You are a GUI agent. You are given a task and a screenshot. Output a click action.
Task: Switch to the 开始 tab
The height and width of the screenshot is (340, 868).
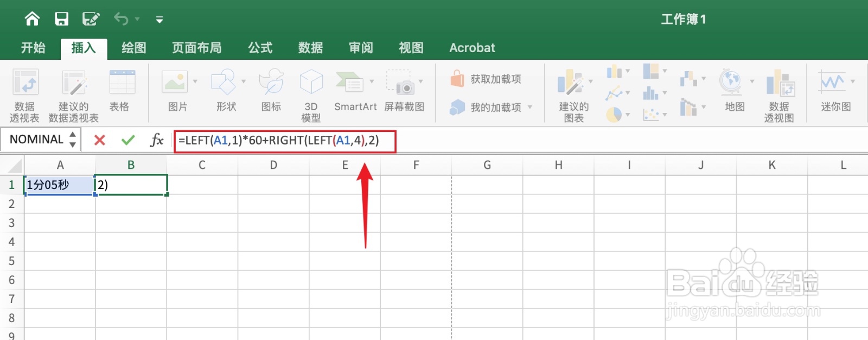coord(33,48)
